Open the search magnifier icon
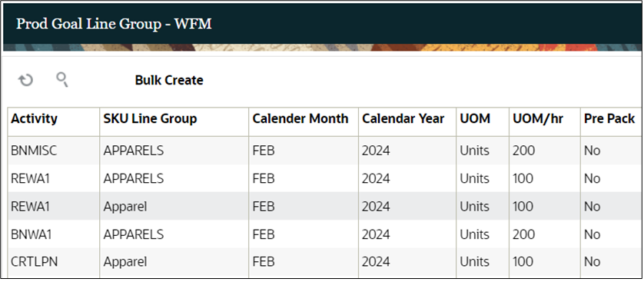644x282 pixels. pos(62,80)
